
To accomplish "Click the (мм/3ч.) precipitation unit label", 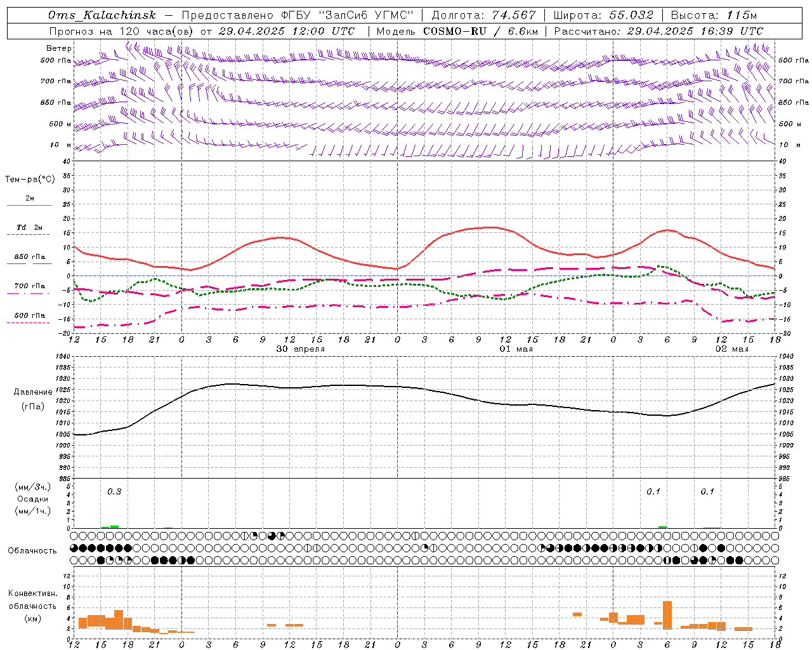I will click(33, 487).
